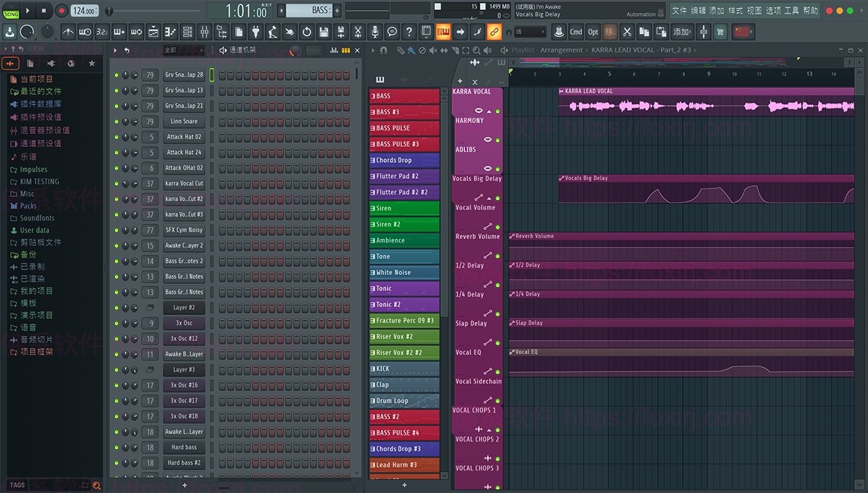Select the slip editing paperclip icon
The width and height of the screenshot is (868, 493).
pos(401,50)
